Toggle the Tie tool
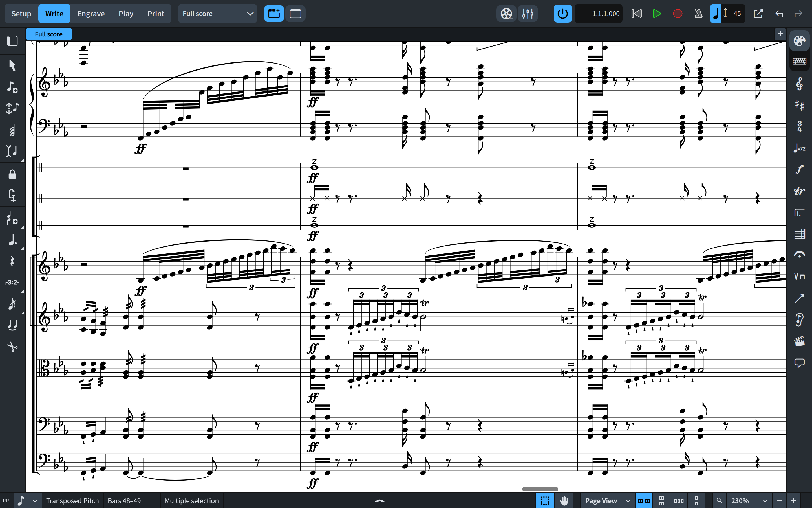812x508 pixels. pos(12,325)
